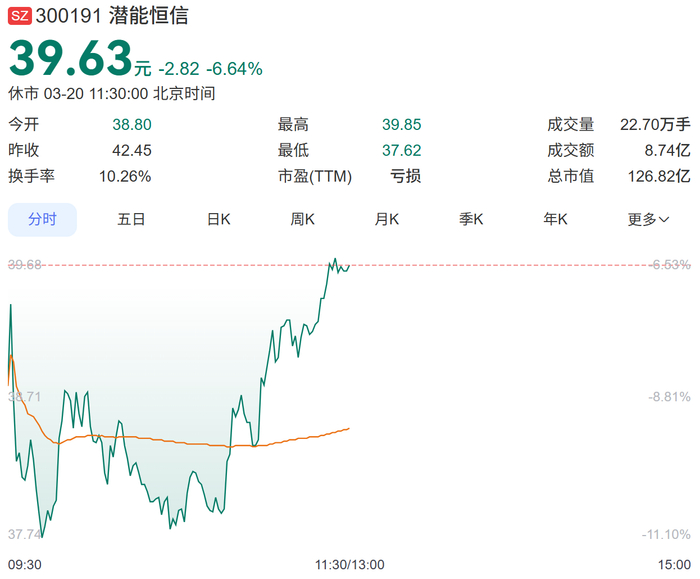Click the 今开 label
This screenshot has height=579, width=700.
tap(24, 125)
